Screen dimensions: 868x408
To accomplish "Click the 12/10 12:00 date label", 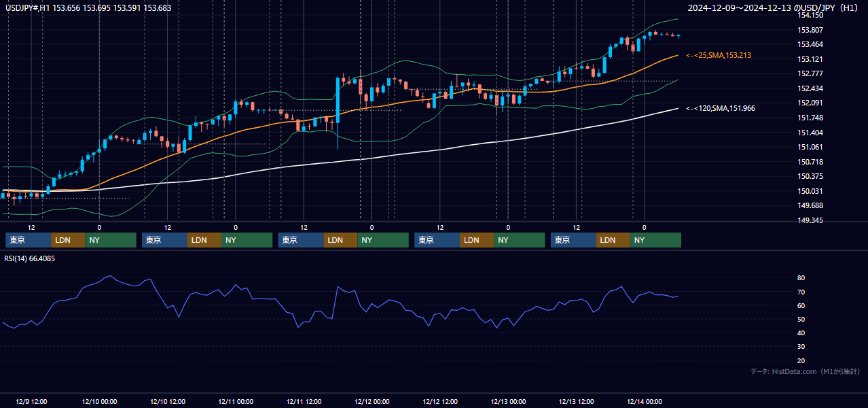I will [x=167, y=402].
